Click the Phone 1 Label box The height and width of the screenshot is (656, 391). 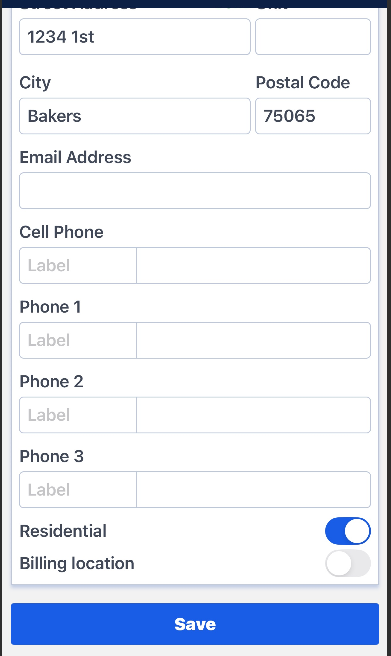point(78,340)
